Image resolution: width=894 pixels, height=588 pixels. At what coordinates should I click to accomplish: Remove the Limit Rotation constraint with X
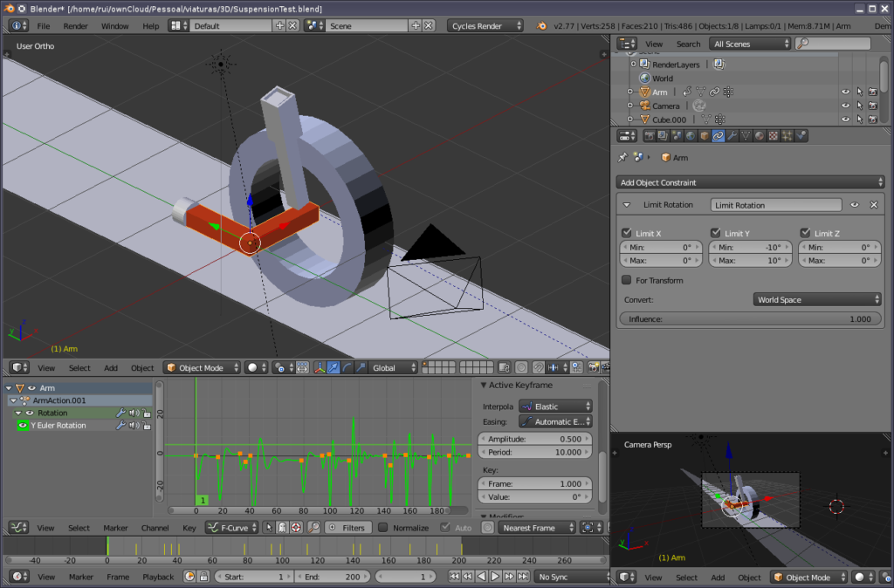873,205
